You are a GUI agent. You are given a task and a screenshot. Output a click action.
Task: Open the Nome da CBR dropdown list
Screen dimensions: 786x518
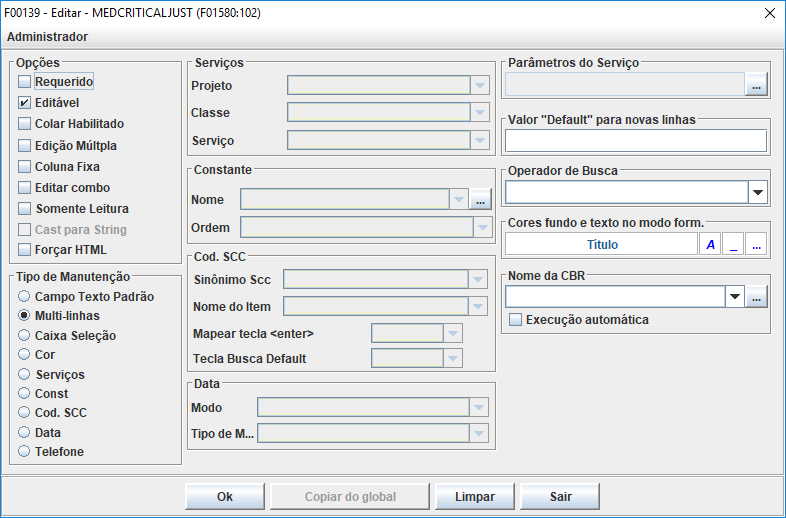coord(735,297)
